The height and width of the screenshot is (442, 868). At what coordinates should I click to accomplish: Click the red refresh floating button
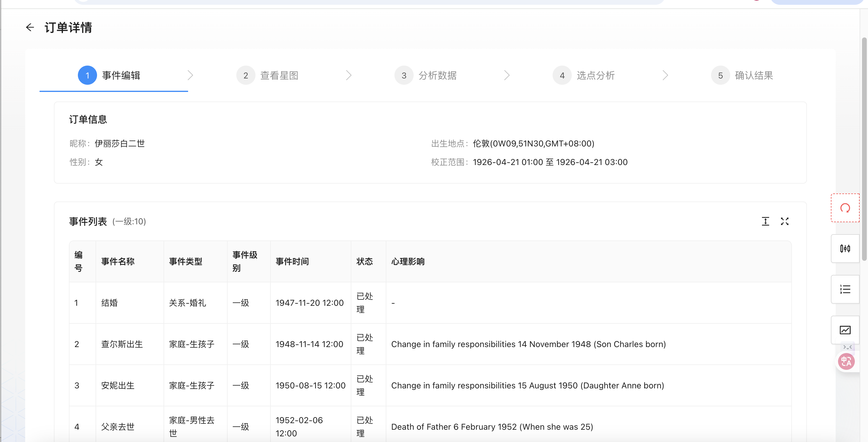tap(845, 208)
